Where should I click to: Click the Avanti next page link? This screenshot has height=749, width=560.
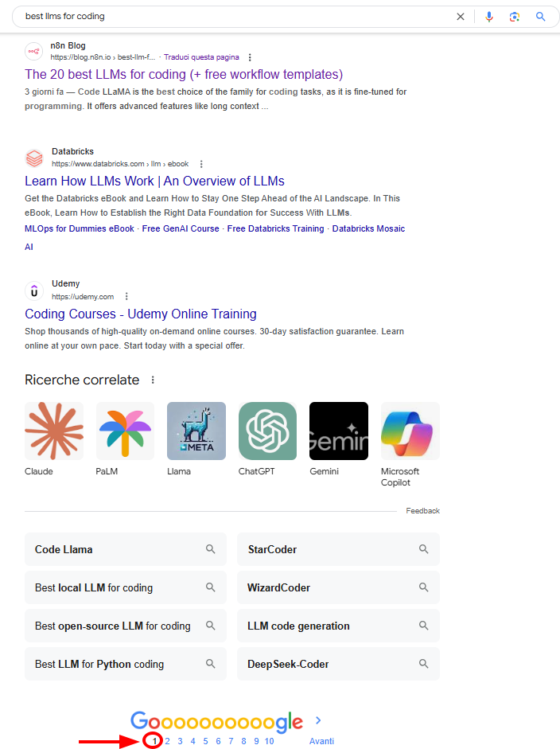click(321, 741)
